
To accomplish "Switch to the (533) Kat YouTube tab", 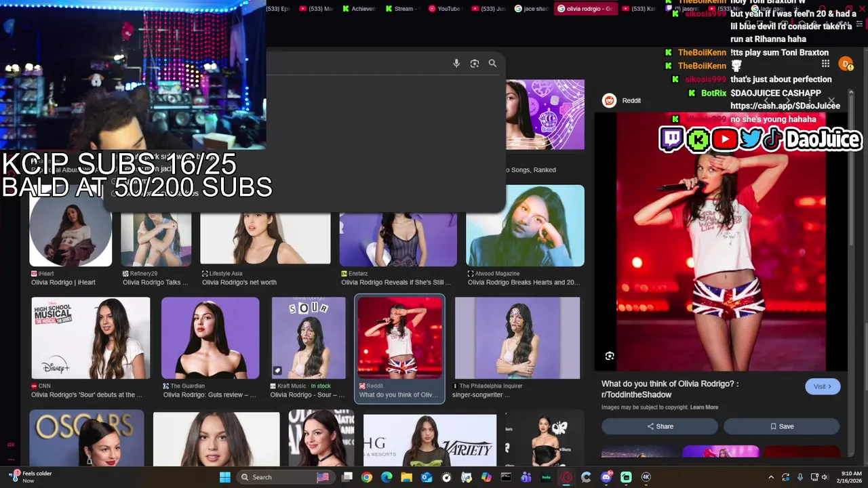I will tap(639, 9).
